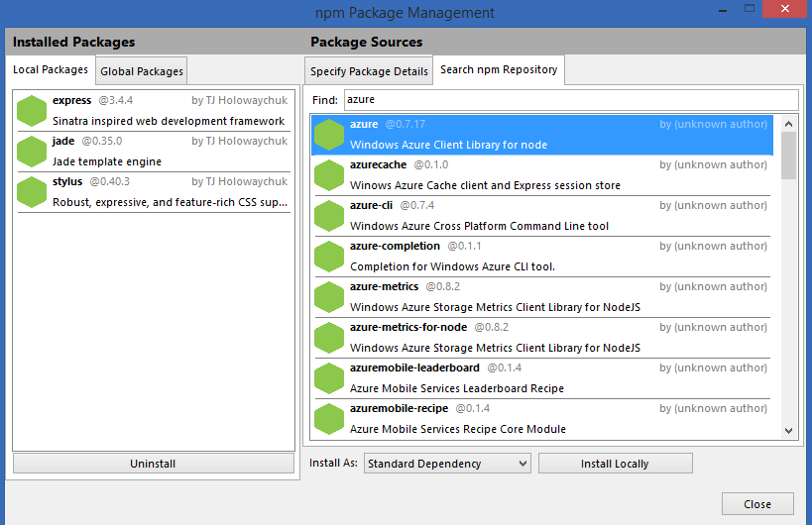This screenshot has height=525, width=812.
Task: Minimize the npm Package Management window
Action: [723, 9]
